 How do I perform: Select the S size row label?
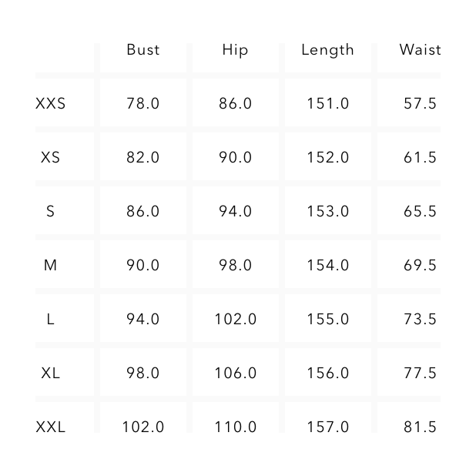(x=51, y=211)
